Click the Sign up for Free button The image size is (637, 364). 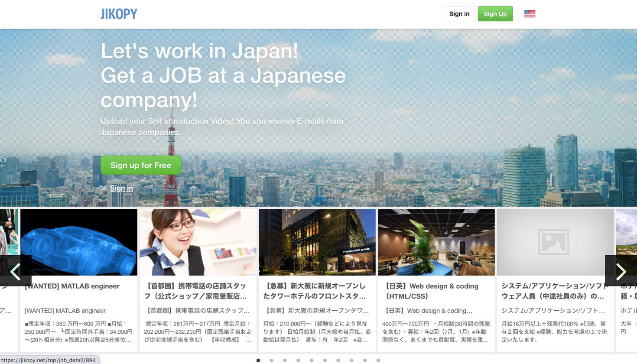[x=141, y=165]
